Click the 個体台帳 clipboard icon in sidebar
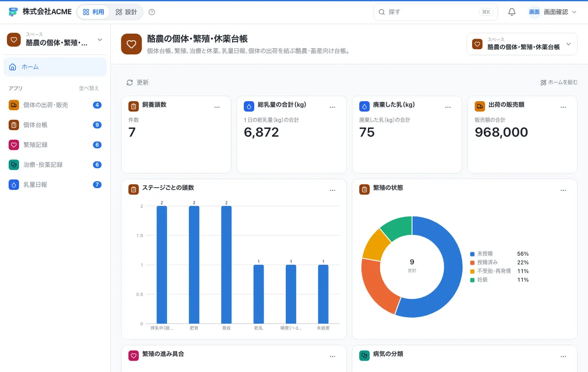This screenshot has height=372, width=588. (14, 125)
